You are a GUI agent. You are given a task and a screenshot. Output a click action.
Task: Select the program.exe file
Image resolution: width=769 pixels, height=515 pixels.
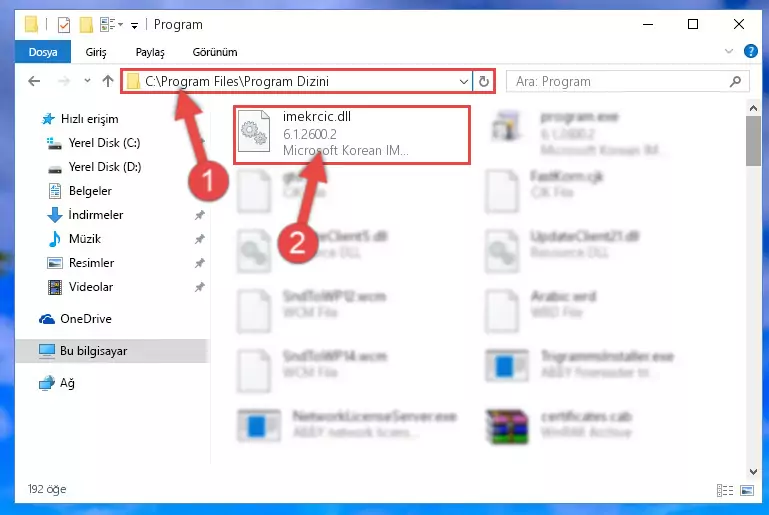pos(579,133)
